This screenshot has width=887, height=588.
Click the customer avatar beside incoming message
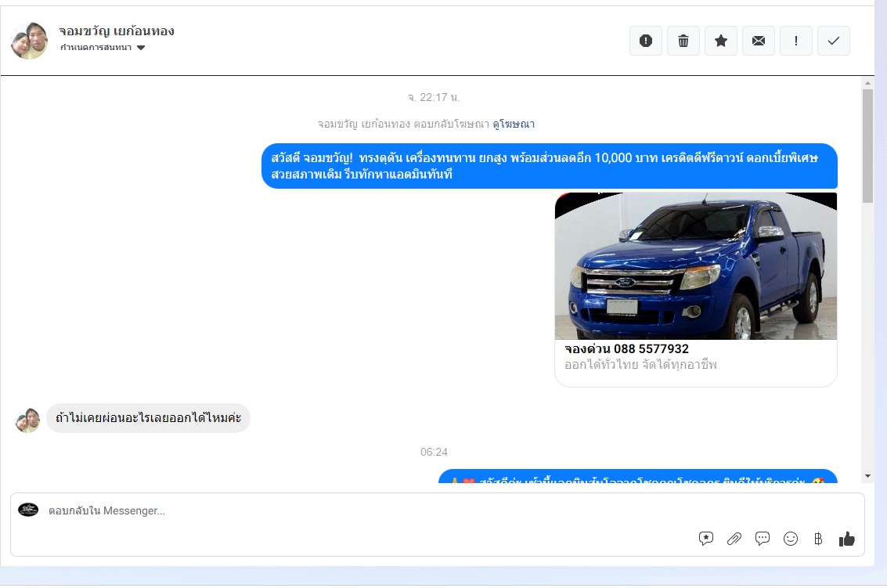tap(28, 420)
